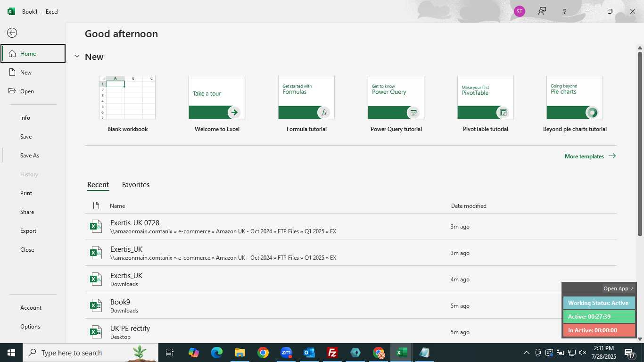Screen dimensions: 644x362
Task: Switch to the Favorites tab
Action: [136, 185]
